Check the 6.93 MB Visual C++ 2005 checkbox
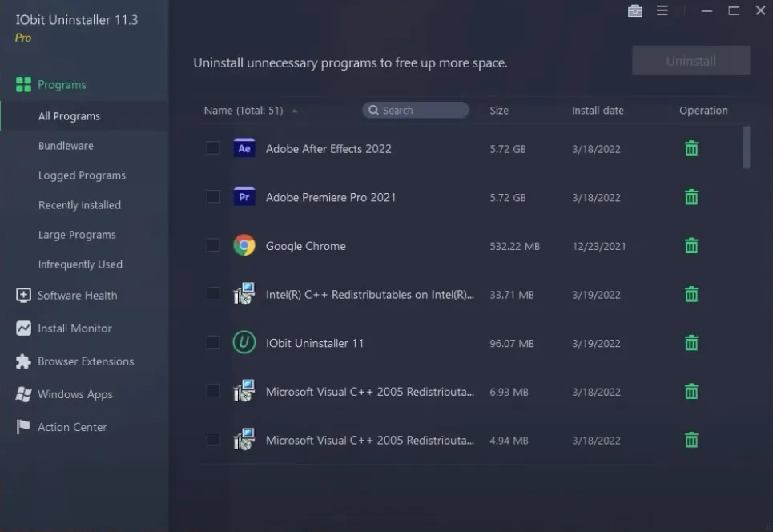 click(213, 391)
